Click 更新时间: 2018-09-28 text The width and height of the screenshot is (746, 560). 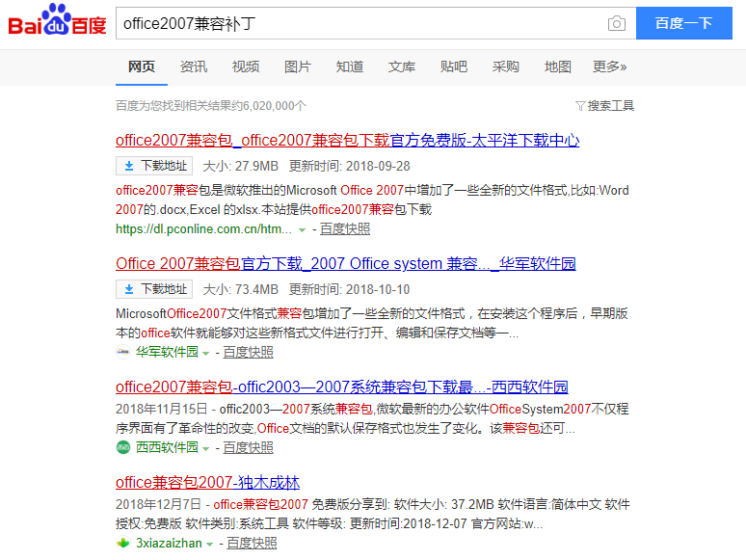(350, 166)
